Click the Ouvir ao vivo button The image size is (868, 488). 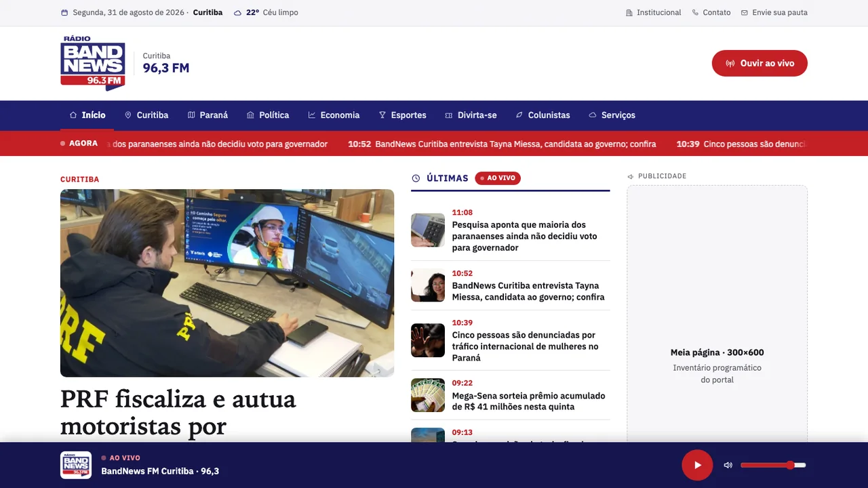[759, 63]
